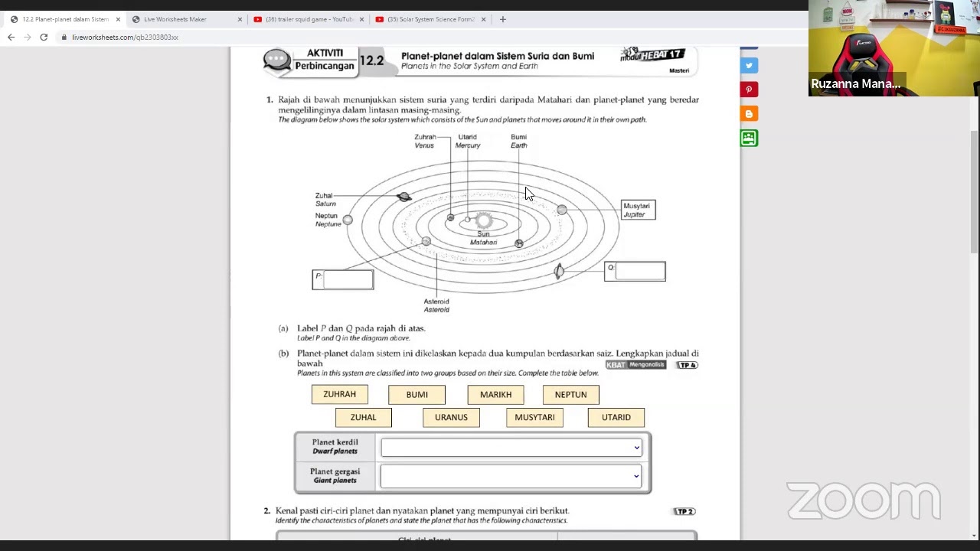Open the Planet gergasi dropdown
The height and width of the screenshot is (551, 980).
click(x=511, y=476)
